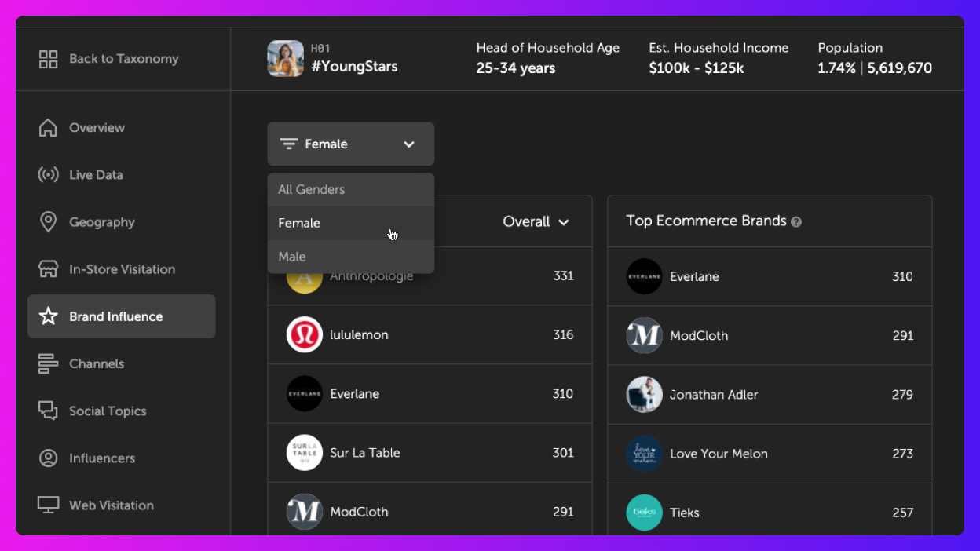Viewport: 980px width, 551px height.
Task: Open the Overall sorting dropdown
Action: pos(536,221)
